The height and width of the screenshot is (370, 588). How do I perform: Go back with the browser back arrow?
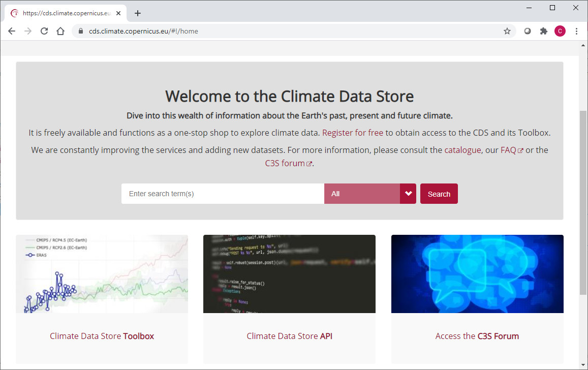tap(12, 31)
